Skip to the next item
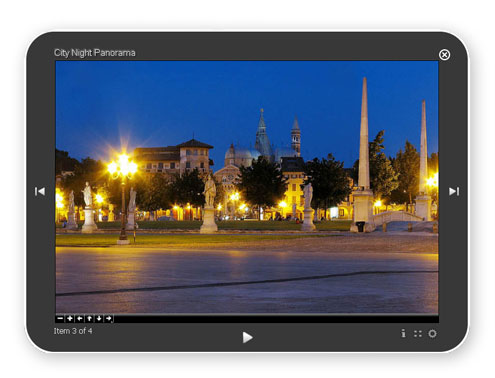The height and width of the screenshot is (378, 495). [x=454, y=191]
